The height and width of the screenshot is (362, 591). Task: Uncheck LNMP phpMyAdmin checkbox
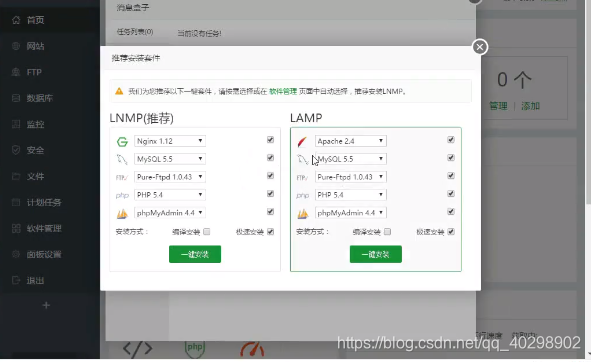tap(270, 212)
